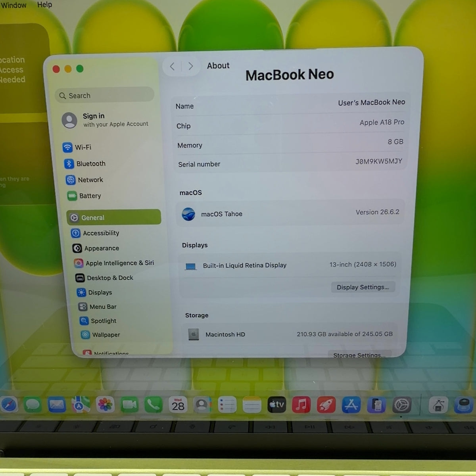Open Calendar showing 28 in the Dock
The image size is (476, 476).
(x=178, y=405)
